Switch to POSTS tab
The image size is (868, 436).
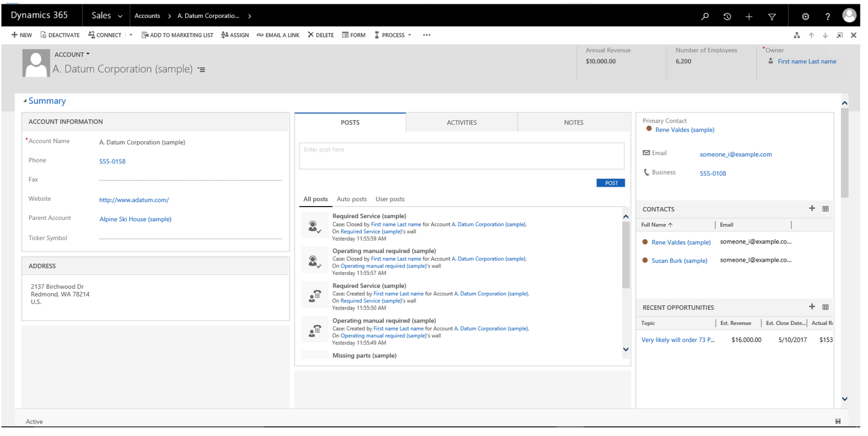pyautogui.click(x=350, y=123)
